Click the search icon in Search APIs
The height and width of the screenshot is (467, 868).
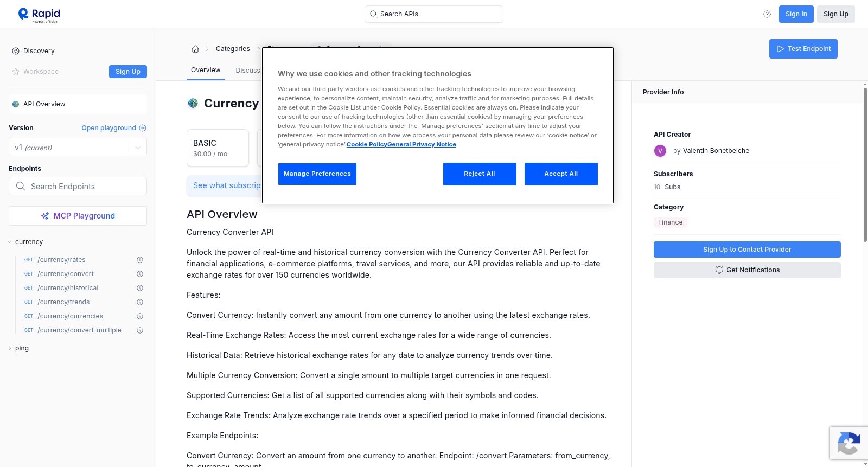tap(373, 14)
